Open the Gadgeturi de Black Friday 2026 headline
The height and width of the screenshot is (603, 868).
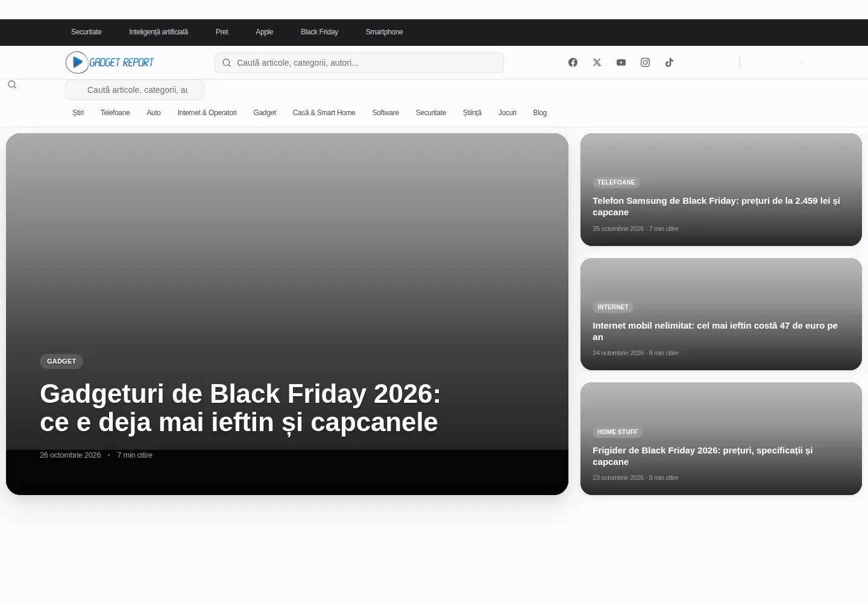[240, 408]
